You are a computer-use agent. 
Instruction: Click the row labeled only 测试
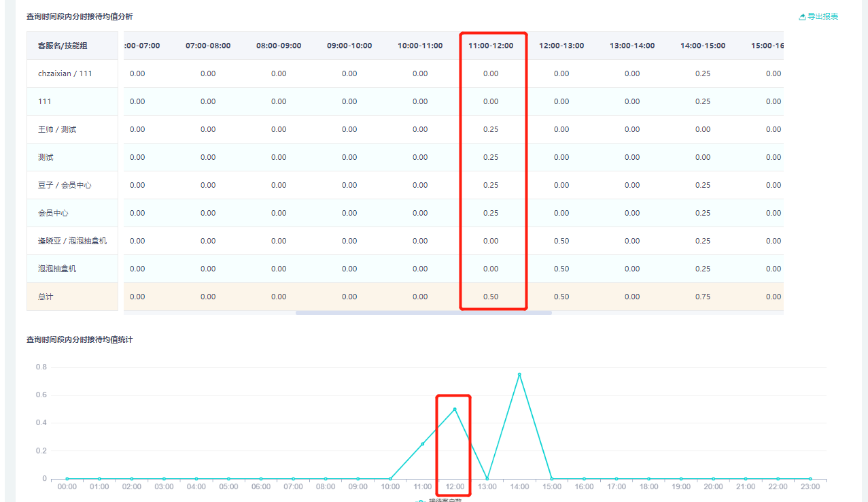point(46,157)
